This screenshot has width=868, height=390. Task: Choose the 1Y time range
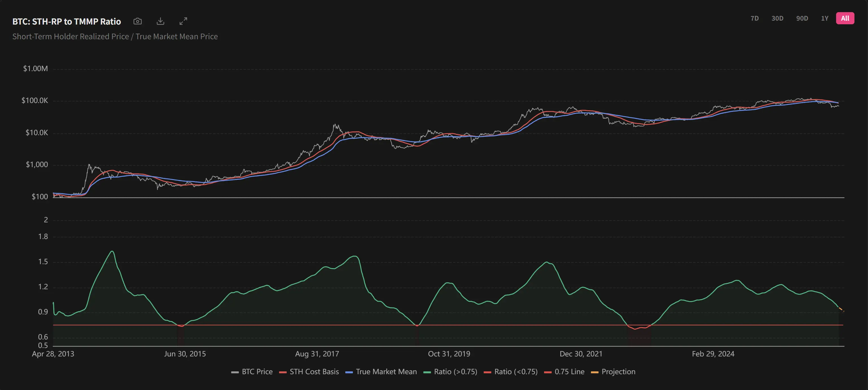point(824,18)
